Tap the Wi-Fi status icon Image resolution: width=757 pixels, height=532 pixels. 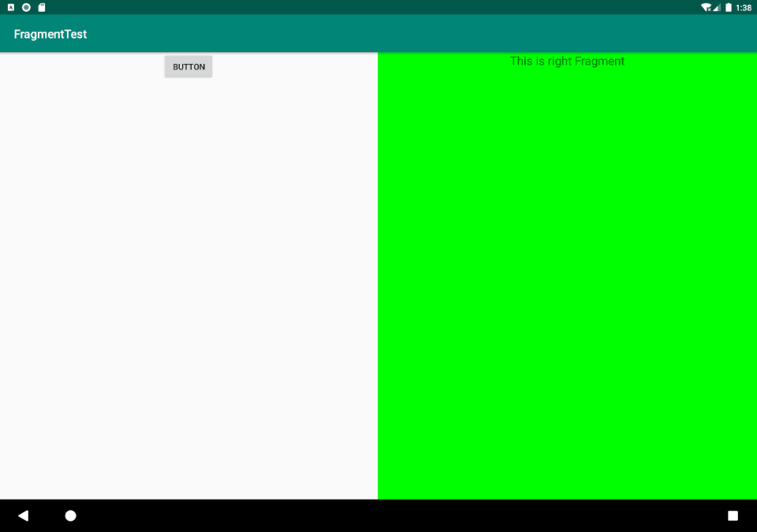(x=706, y=7)
